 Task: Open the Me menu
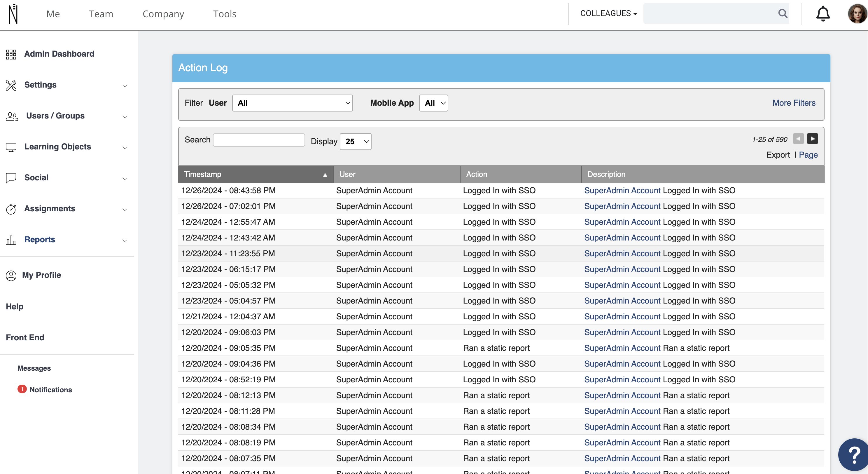pyautogui.click(x=53, y=14)
